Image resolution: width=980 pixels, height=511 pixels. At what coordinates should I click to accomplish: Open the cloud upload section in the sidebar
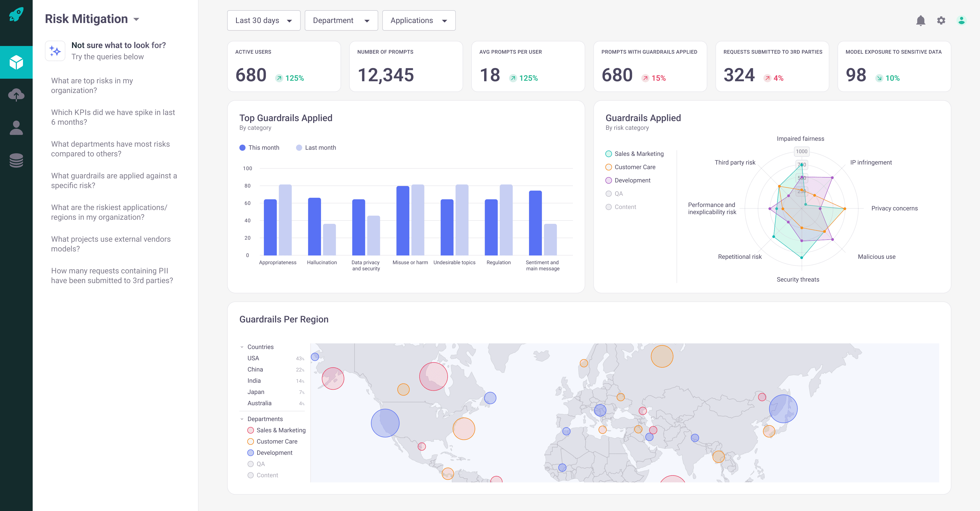point(16,95)
